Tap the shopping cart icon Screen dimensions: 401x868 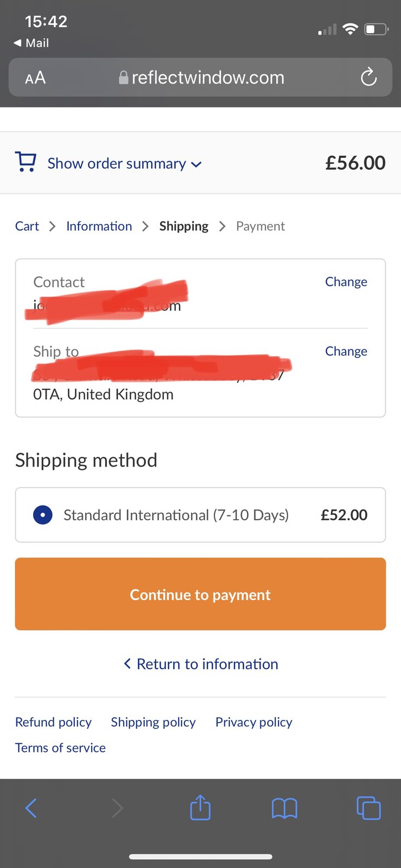click(26, 162)
